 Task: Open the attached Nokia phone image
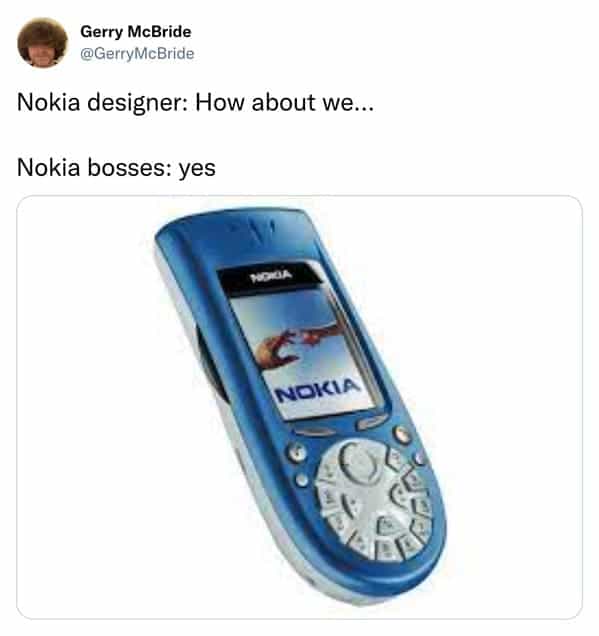click(299, 407)
